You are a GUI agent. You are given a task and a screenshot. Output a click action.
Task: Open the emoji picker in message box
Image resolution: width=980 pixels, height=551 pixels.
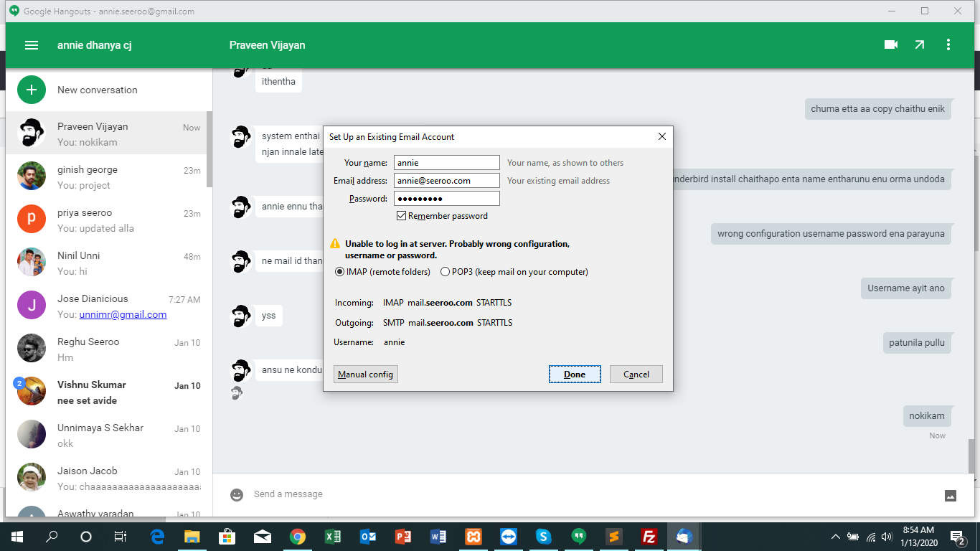click(x=237, y=494)
